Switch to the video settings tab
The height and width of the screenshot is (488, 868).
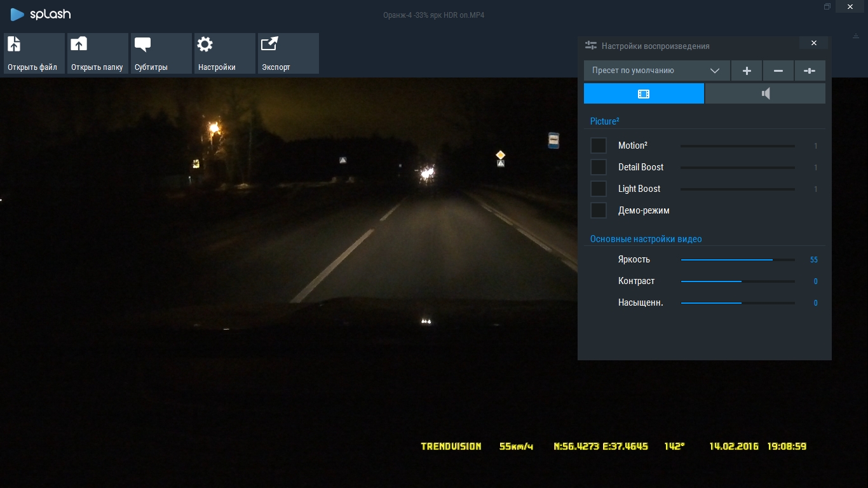[x=644, y=93]
